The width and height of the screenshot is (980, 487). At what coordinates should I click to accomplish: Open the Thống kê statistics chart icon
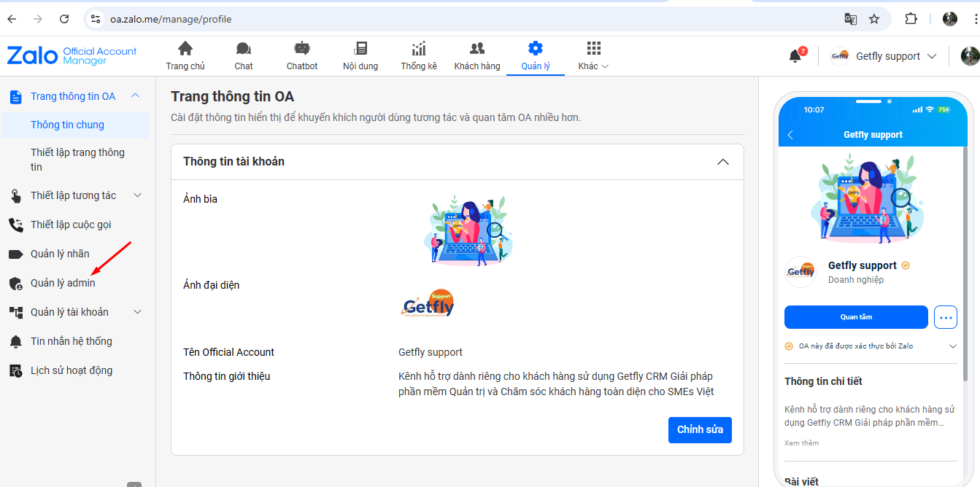point(419,49)
